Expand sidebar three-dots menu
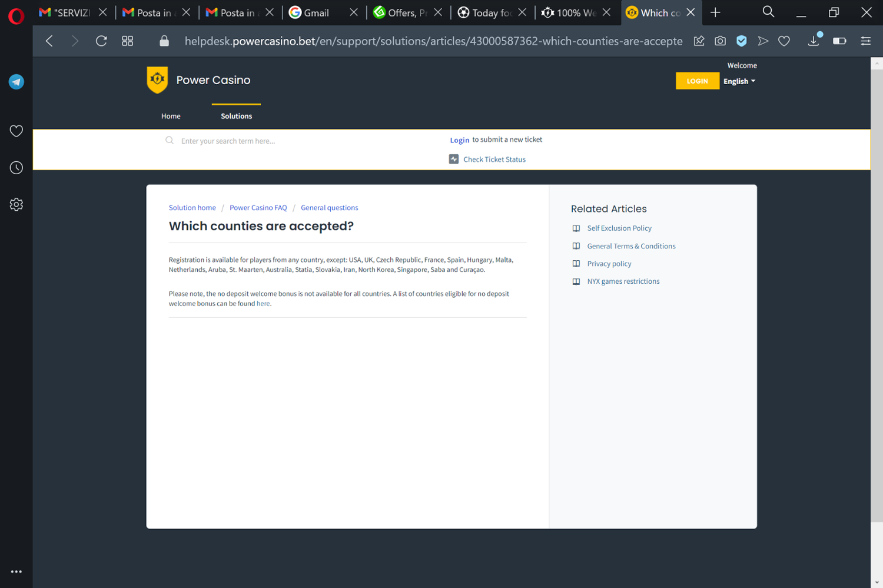 pyautogui.click(x=16, y=572)
